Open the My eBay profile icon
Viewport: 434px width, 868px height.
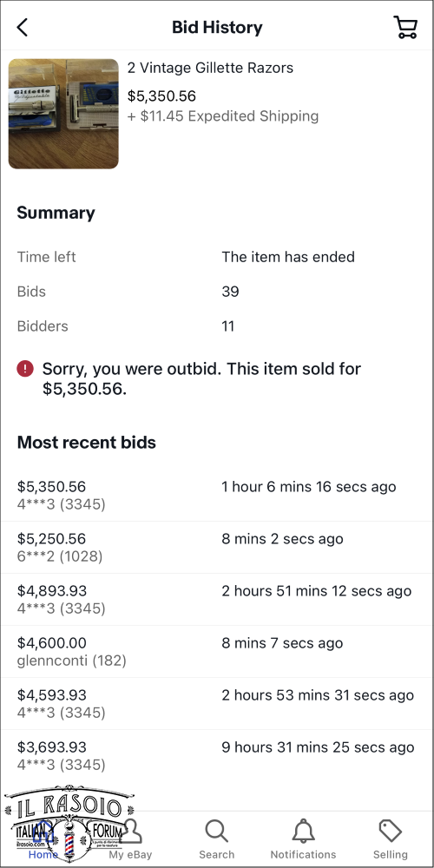[x=131, y=831]
